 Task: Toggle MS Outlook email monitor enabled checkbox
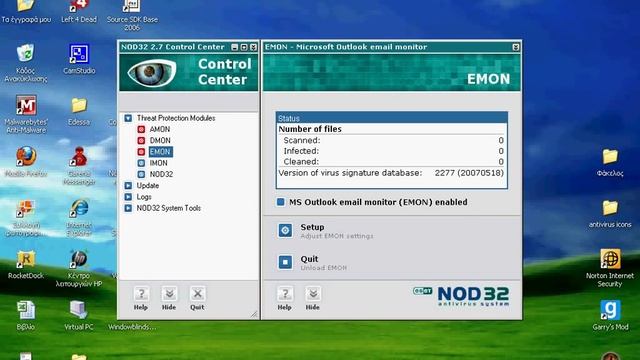(x=281, y=202)
